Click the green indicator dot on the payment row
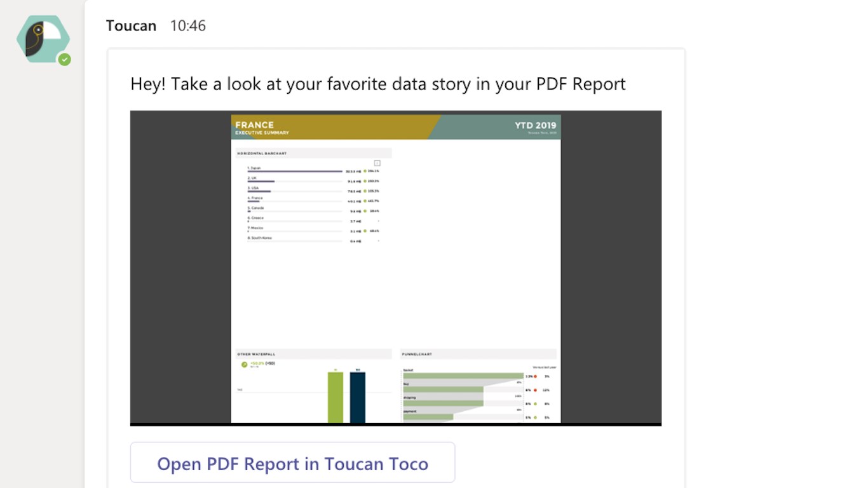Image resolution: width=868 pixels, height=488 pixels. [535, 417]
